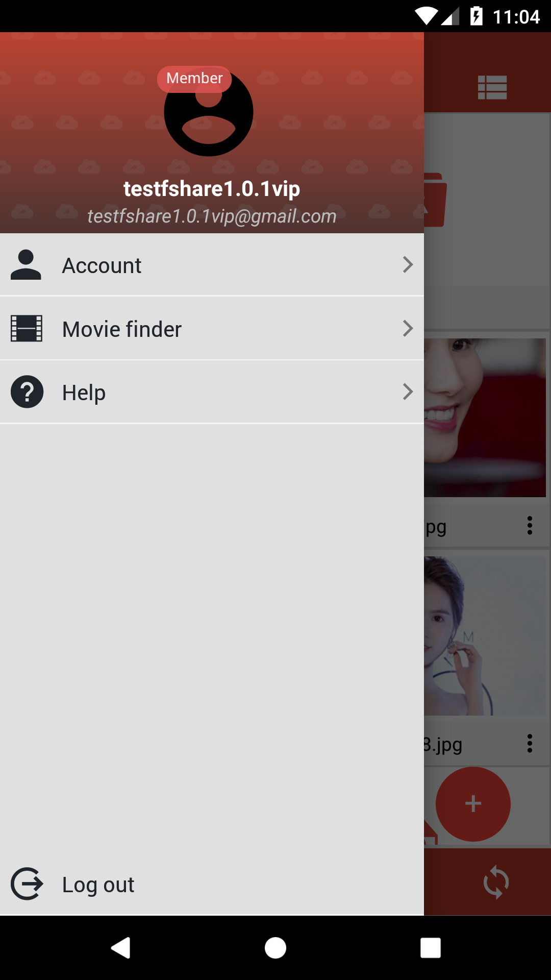Tap the Android recent apps button
This screenshot has width=551, height=980.
click(431, 948)
